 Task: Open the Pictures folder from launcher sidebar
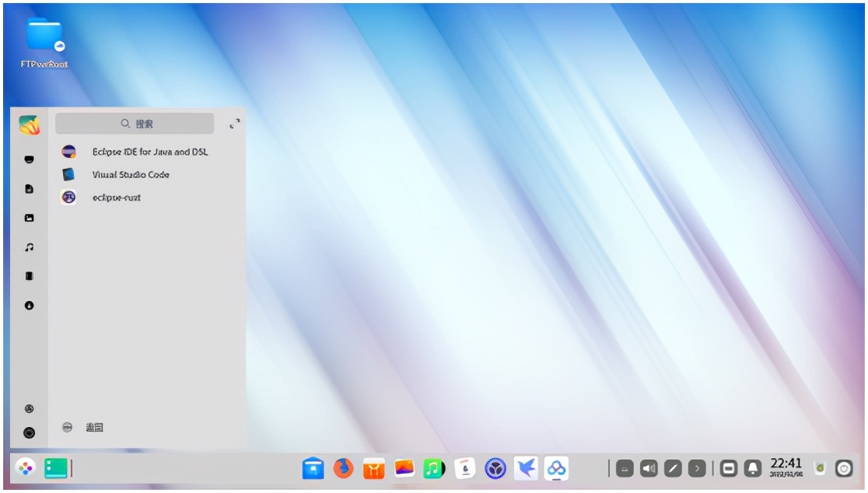tap(29, 219)
